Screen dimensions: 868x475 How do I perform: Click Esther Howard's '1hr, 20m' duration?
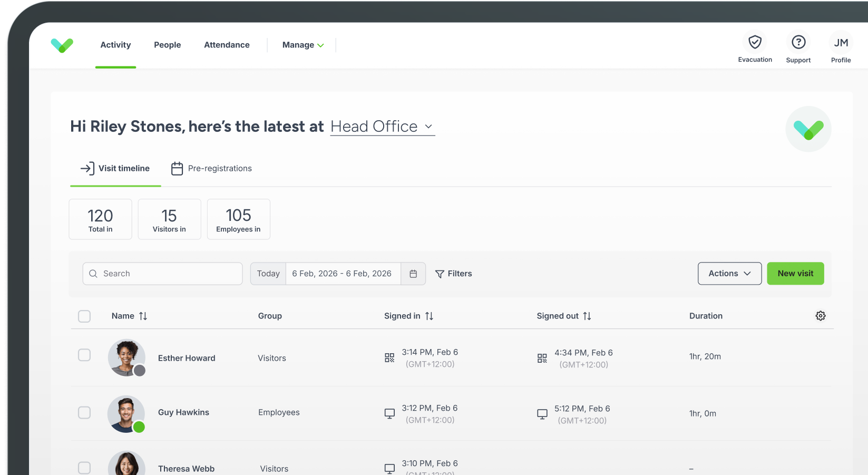pos(705,357)
